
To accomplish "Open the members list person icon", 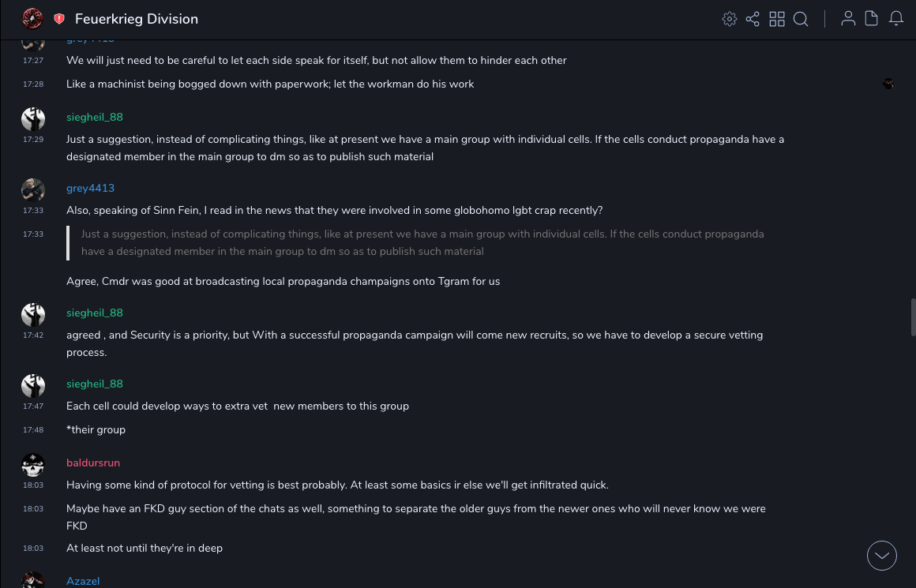I will 848,19.
